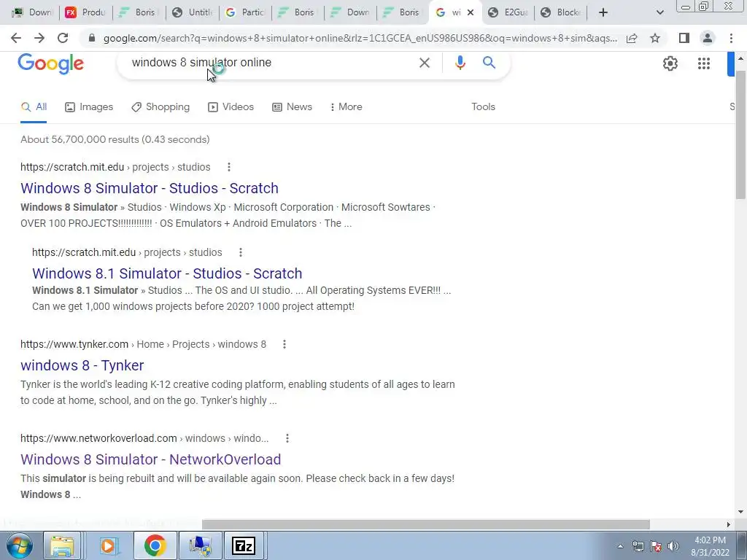Screen dimensions: 747x560
Task: Go forward in browser history
Action: click(x=39, y=38)
